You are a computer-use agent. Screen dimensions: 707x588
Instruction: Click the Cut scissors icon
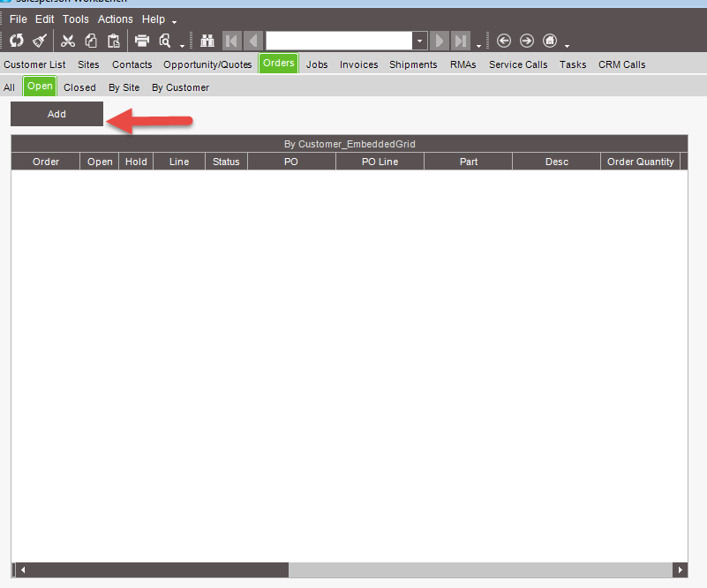[68, 41]
